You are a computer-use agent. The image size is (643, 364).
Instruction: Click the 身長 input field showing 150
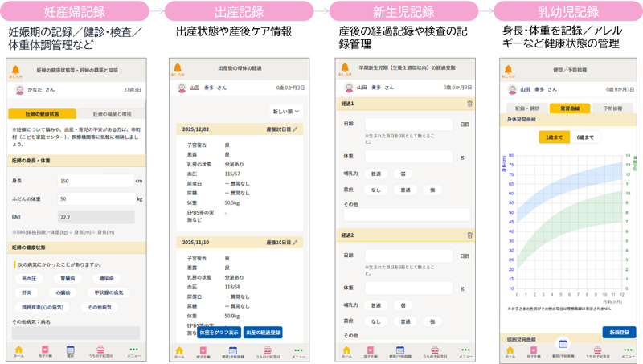click(x=95, y=181)
